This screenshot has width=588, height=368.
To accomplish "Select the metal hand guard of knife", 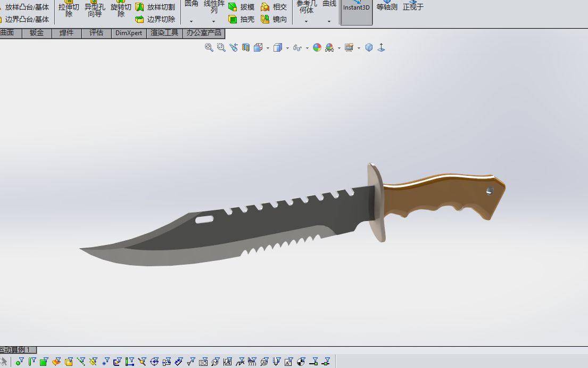I will (377, 202).
